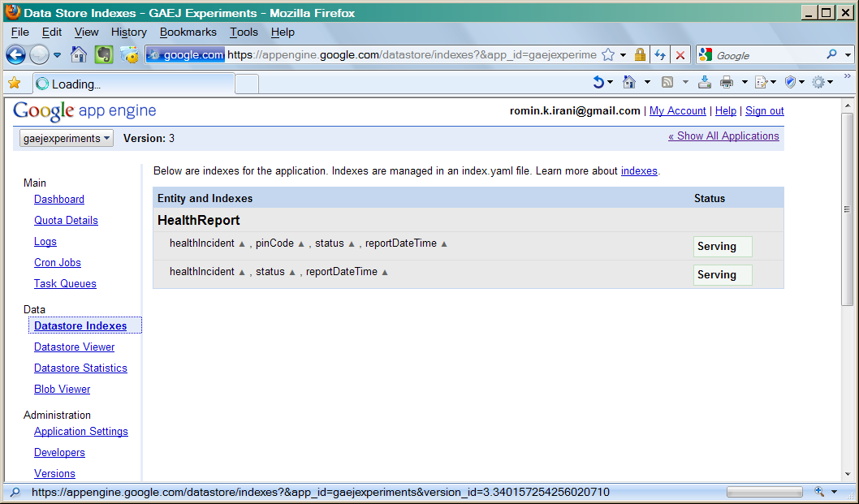This screenshot has width=859, height=504.
Task: Click the yellow bookmarks star button
Action: click(15, 84)
